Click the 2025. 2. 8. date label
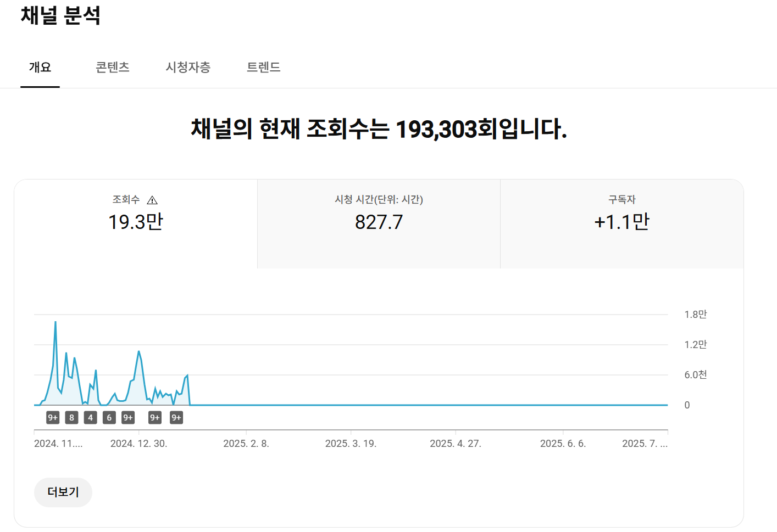Image resolution: width=777 pixels, height=532 pixels. [x=246, y=444]
